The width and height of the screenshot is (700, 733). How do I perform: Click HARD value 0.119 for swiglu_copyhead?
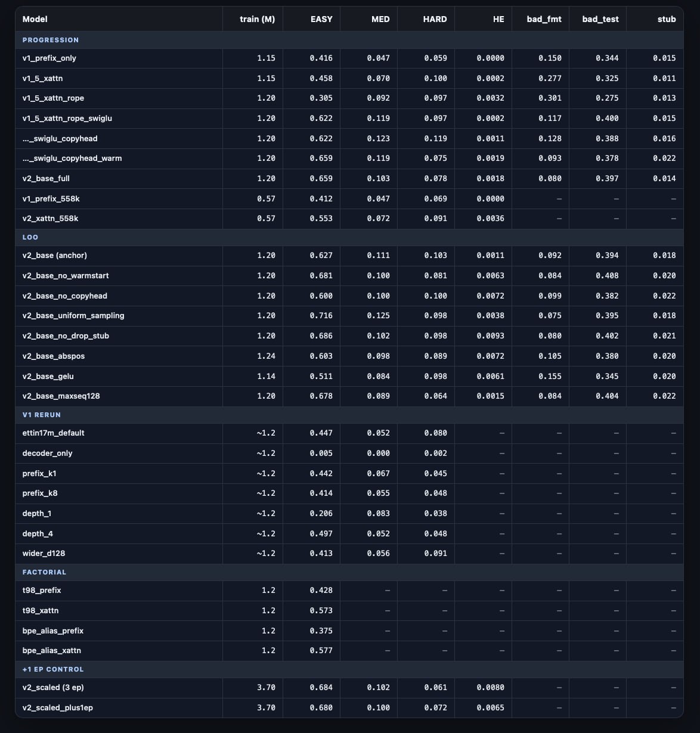coord(436,139)
